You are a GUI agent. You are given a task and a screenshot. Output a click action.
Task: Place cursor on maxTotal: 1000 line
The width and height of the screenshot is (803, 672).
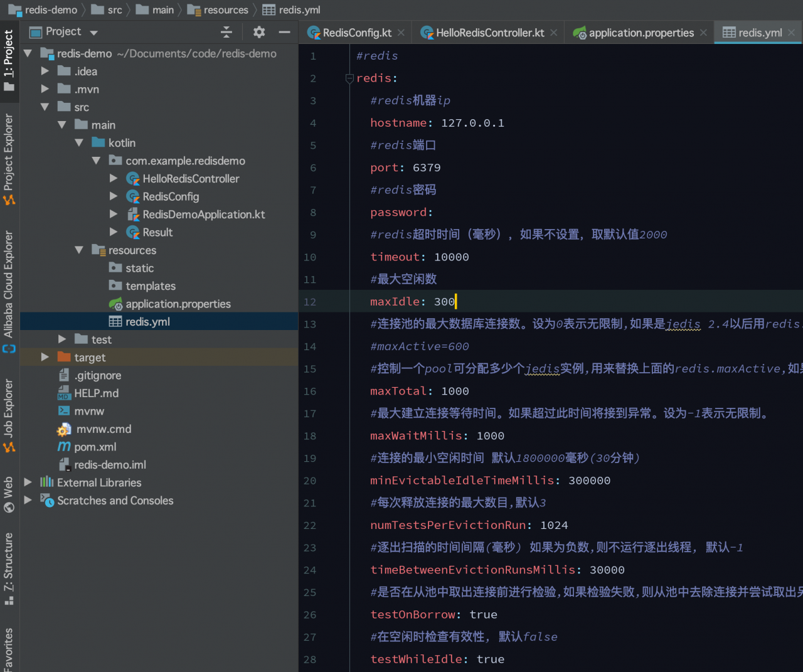click(420, 391)
